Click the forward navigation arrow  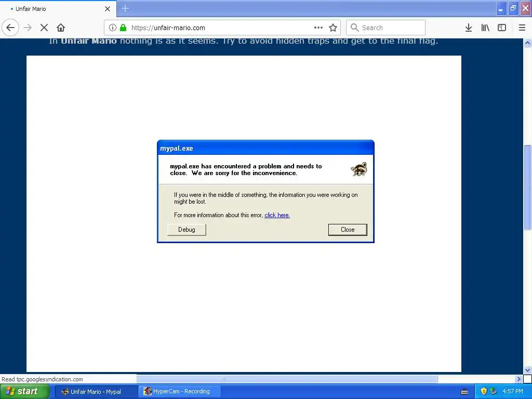[x=28, y=28]
